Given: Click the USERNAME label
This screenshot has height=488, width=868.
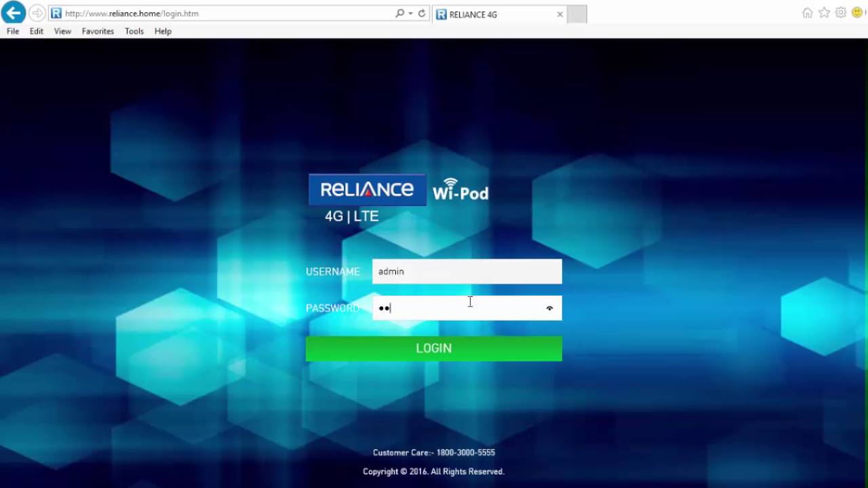Looking at the screenshot, I should [x=333, y=272].
